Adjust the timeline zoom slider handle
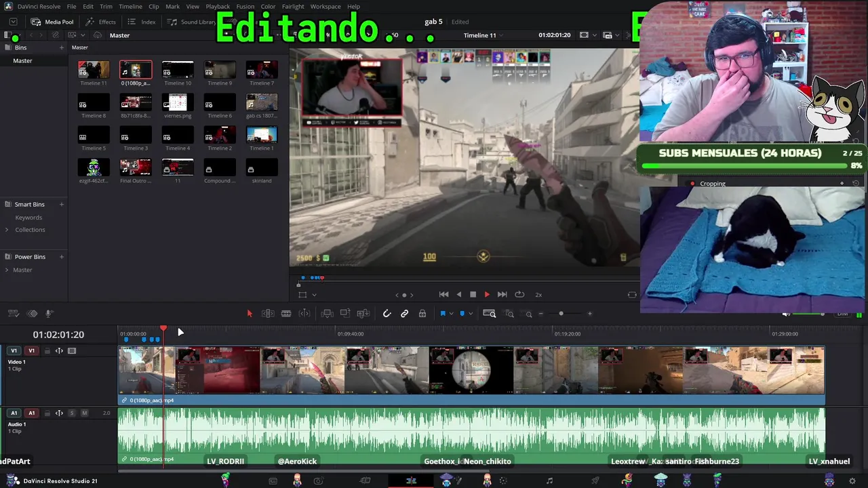868x488 pixels. point(561,314)
